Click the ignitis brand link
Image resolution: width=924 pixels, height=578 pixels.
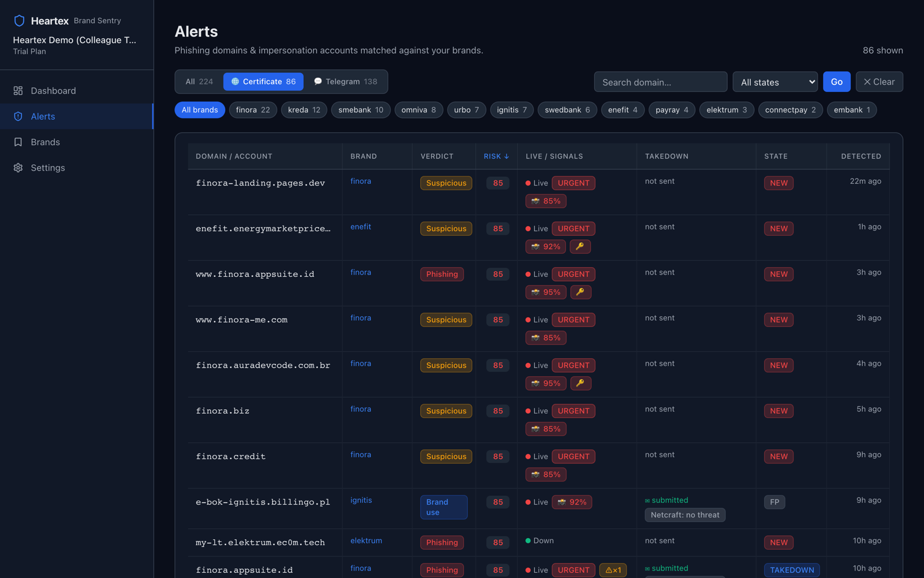(361, 501)
